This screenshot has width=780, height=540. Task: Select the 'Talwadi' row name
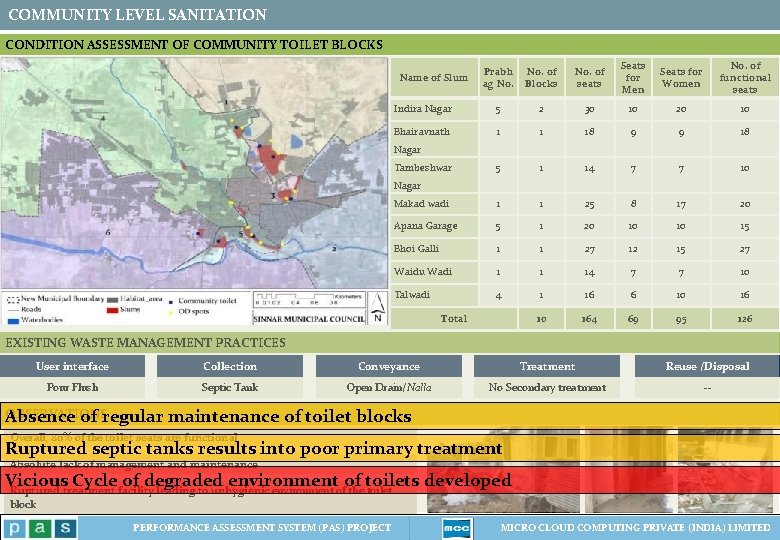412,294
